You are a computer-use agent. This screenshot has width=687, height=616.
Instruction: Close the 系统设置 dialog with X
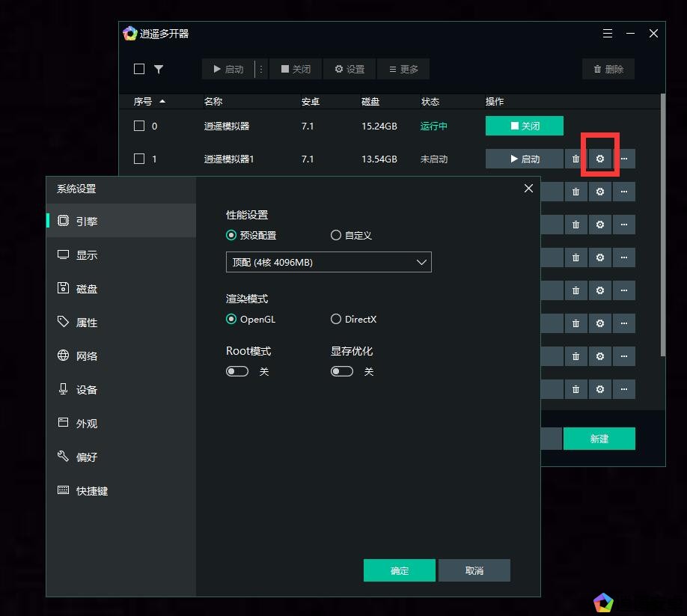coord(528,189)
